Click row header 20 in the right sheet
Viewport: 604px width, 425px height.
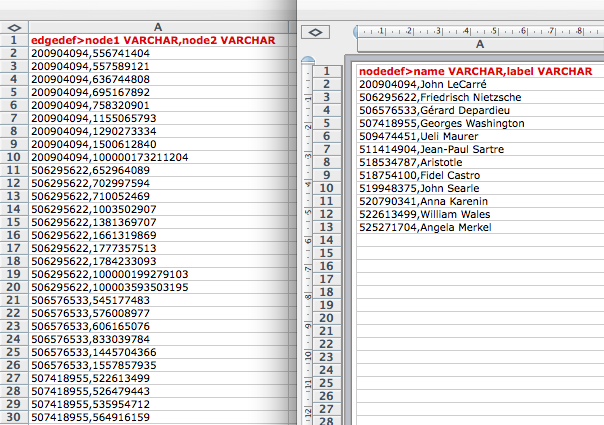(x=327, y=318)
